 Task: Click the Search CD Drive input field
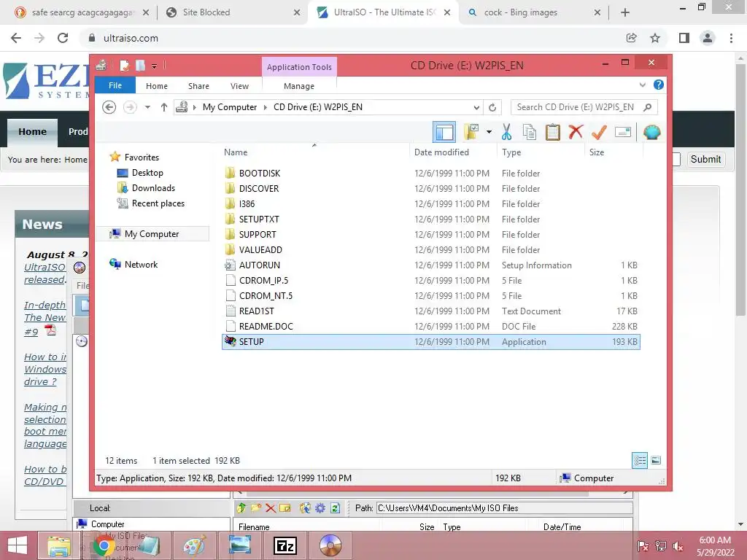[x=575, y=107]
